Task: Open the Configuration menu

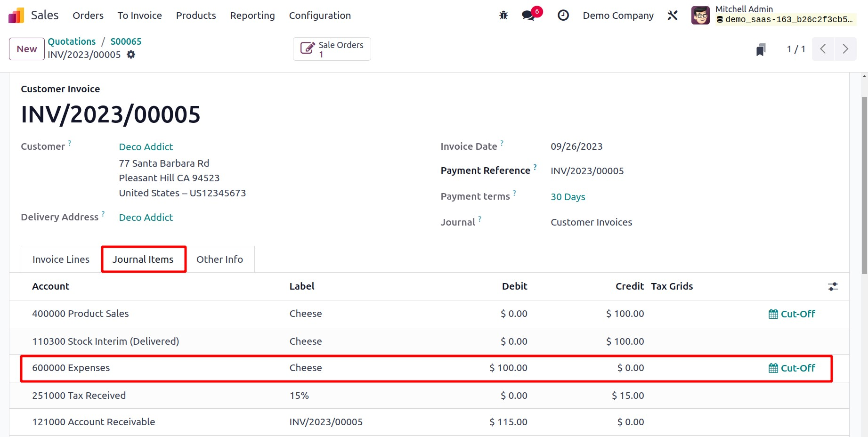Action: [320, 16]
